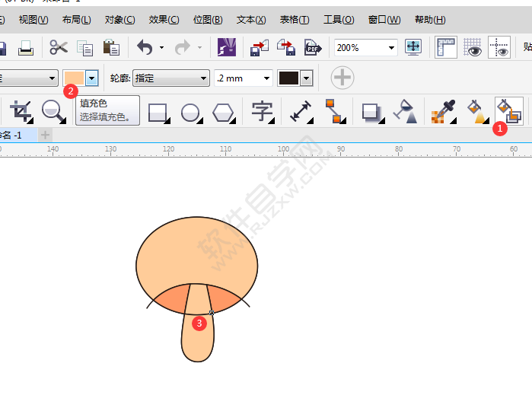Open the 200% zoom level dropdown

coord(391,48)
